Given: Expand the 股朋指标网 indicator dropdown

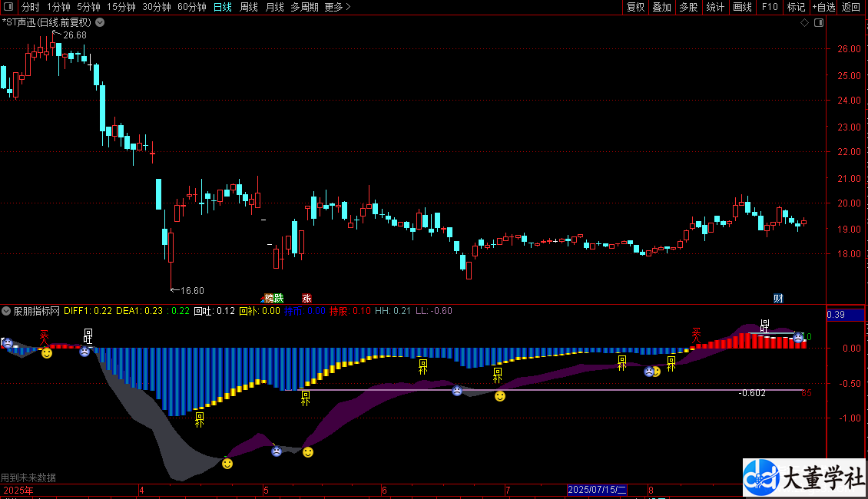Looking at the screenshot, I should pos(7,311).
